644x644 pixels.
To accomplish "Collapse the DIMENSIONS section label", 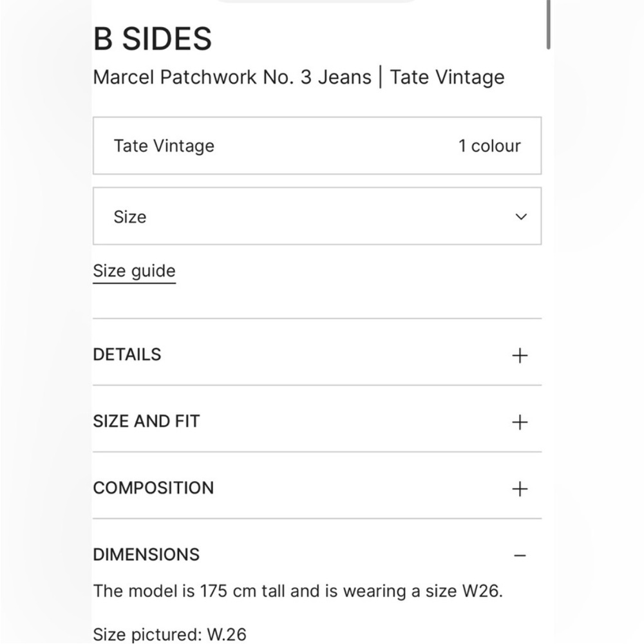I will (146, 555).
